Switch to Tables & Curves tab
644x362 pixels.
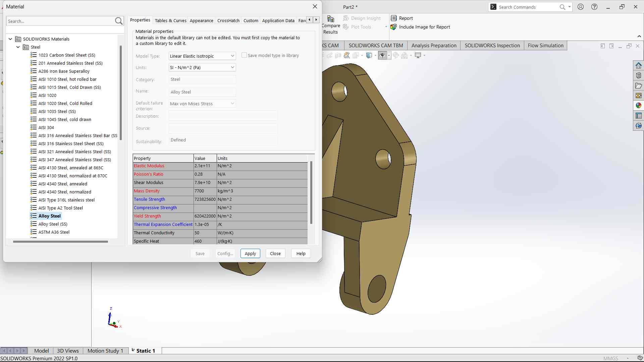pos(170,20)
